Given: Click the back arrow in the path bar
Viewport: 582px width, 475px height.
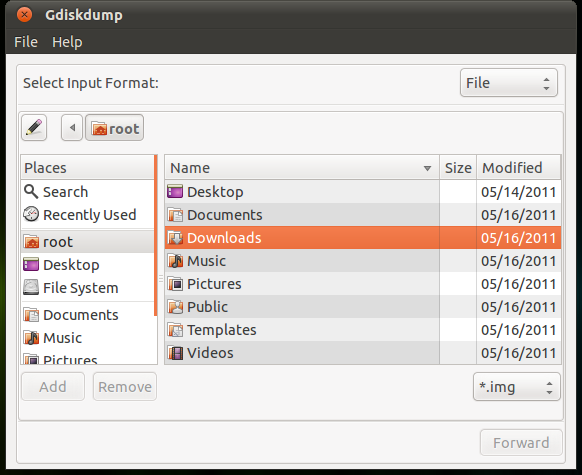Looking at the screenshot, I should point(72,128).
